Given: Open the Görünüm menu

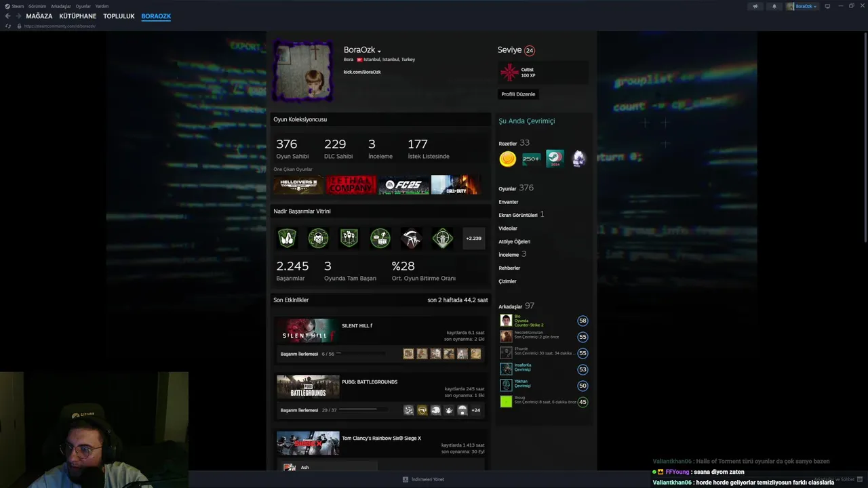Looking at the screenshot, I should click(37, 6).
